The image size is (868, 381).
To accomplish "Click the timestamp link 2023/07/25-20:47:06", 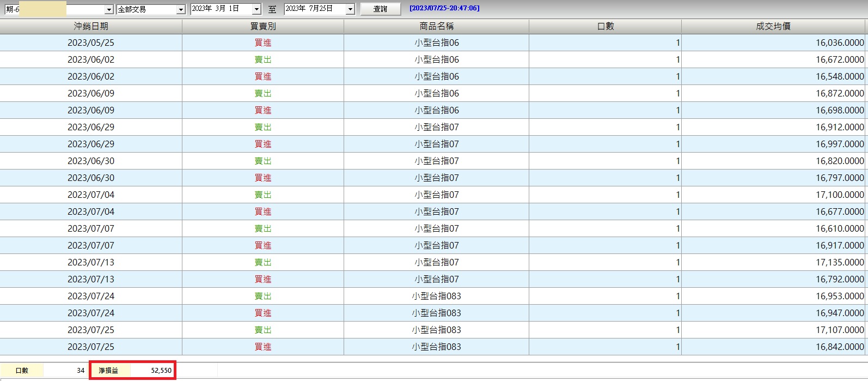I will click(x=444, y=8).
